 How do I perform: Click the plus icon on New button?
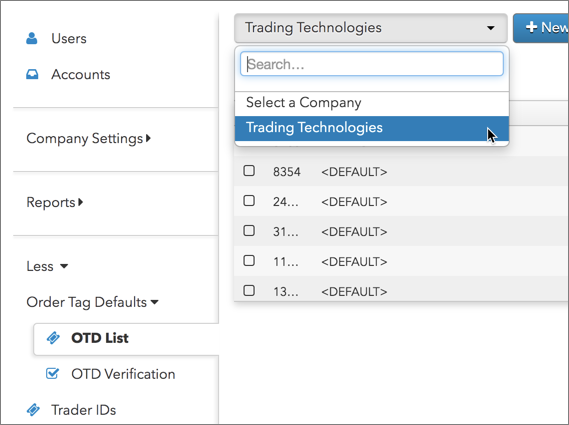tap(531, 27)
